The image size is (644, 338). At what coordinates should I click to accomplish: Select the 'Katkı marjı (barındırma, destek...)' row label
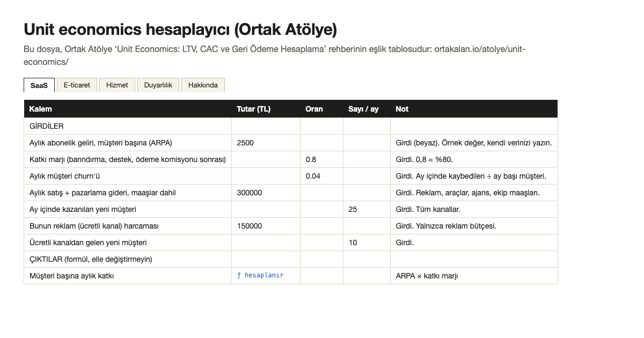click(x=128, y=159)
